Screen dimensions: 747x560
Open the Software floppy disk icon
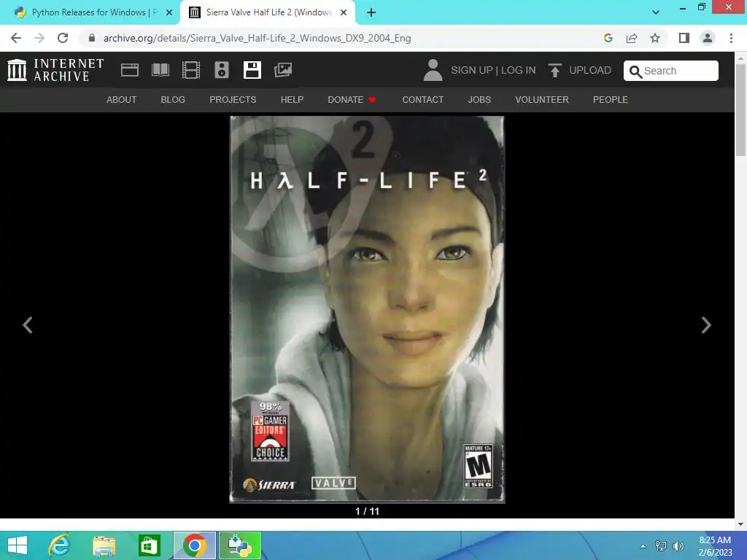[x=252, y=70]
